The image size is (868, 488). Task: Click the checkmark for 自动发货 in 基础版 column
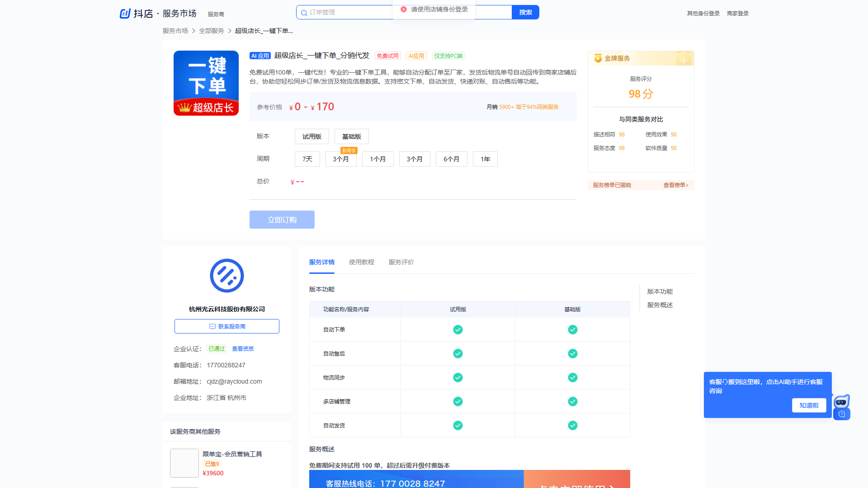tap(573, 425)
